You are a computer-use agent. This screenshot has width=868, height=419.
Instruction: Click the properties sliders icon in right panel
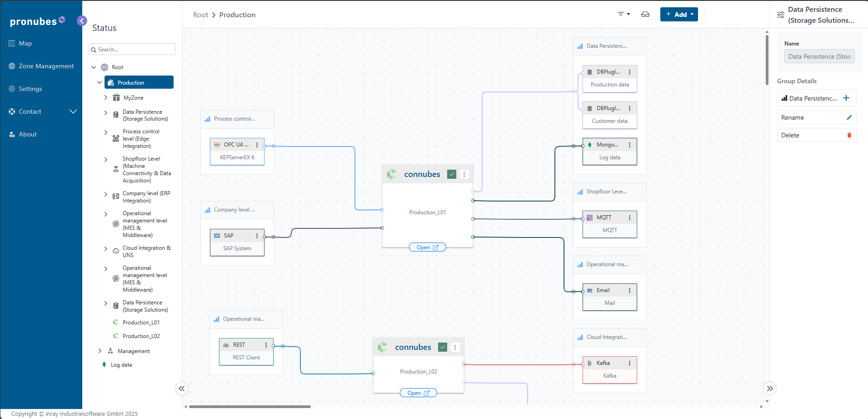click(x=781, y=15)
